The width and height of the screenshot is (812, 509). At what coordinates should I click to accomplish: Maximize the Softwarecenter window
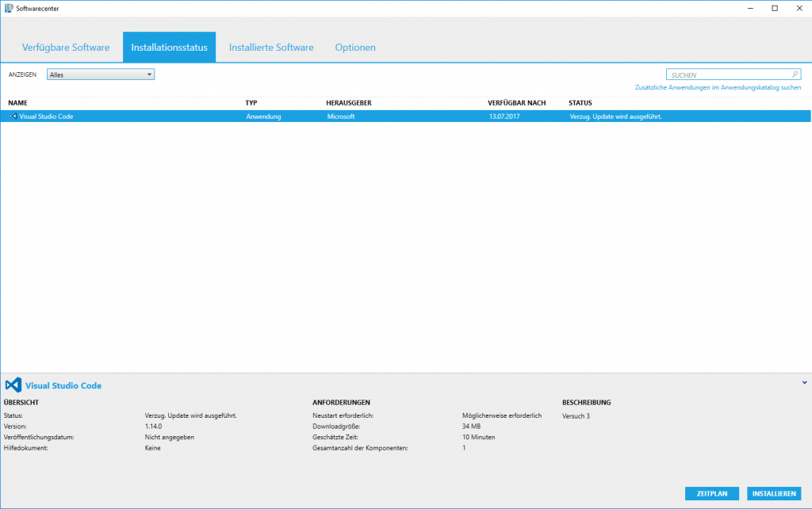pyautogui.click(x=775, y=8)
